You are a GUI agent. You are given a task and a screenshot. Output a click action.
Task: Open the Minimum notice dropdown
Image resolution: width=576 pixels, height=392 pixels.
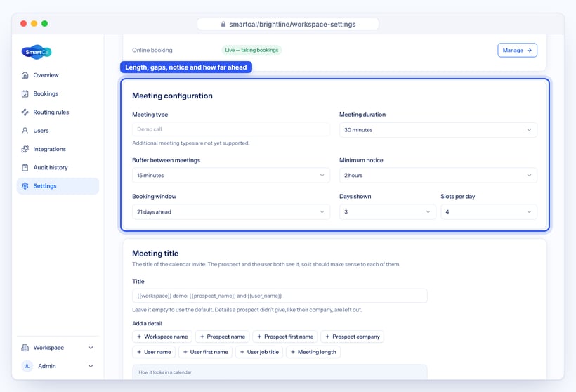(438, 175)
